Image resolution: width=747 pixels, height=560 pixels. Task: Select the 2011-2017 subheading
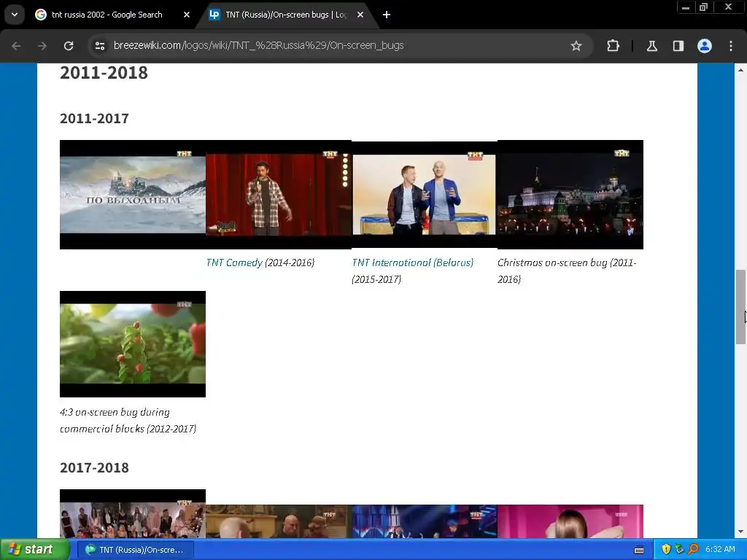pyautogui.click(x=94, y=119)
